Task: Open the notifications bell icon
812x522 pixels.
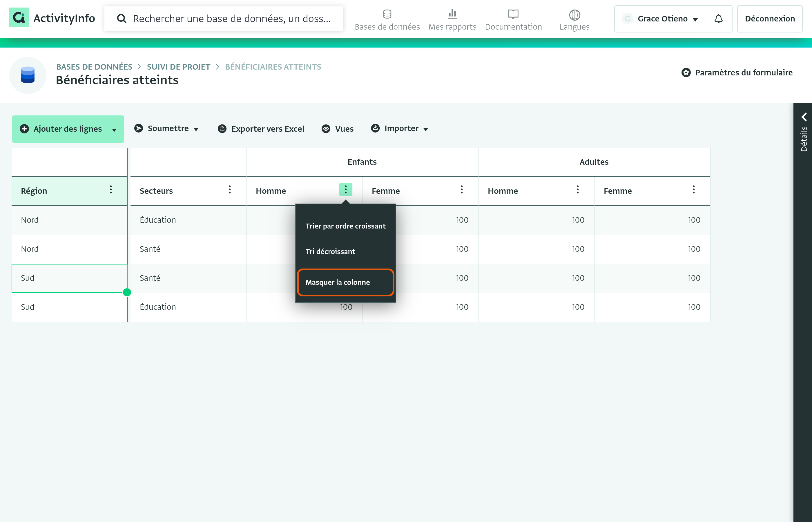Action: point(718,19)
